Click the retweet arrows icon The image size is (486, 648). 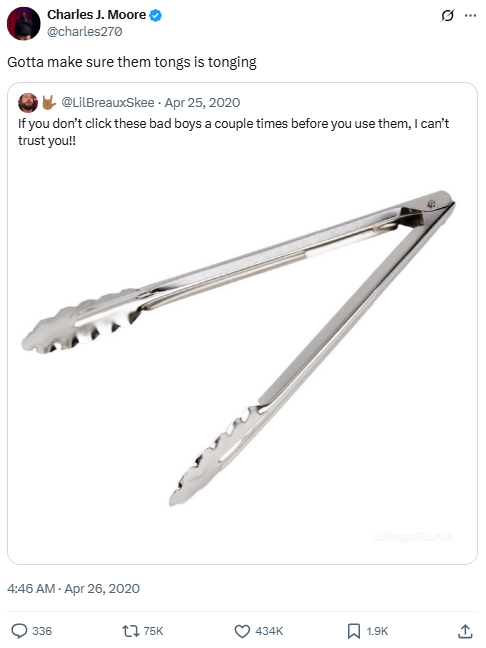click(x=131, y=631)
